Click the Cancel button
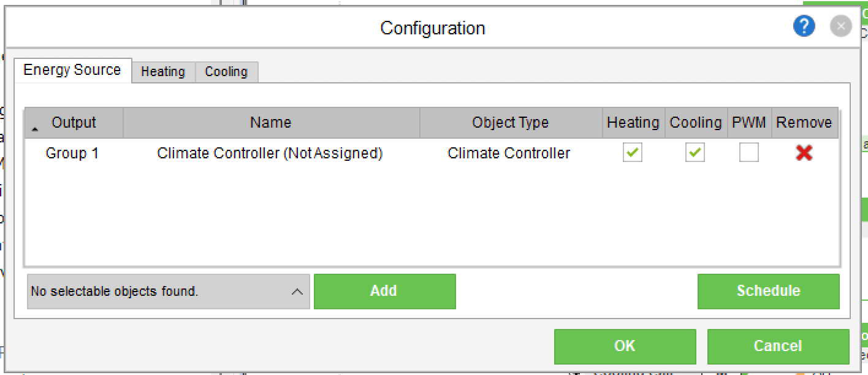The height and width of the screenshot is (375, 868). [779, 347]
